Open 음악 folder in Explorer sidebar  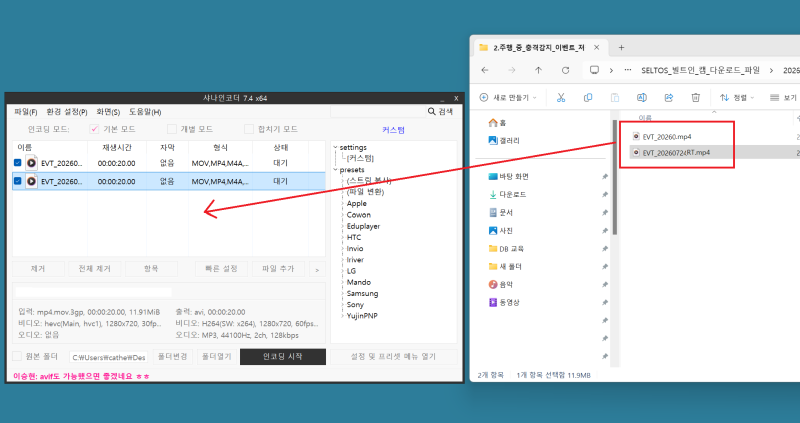point(500,285)
